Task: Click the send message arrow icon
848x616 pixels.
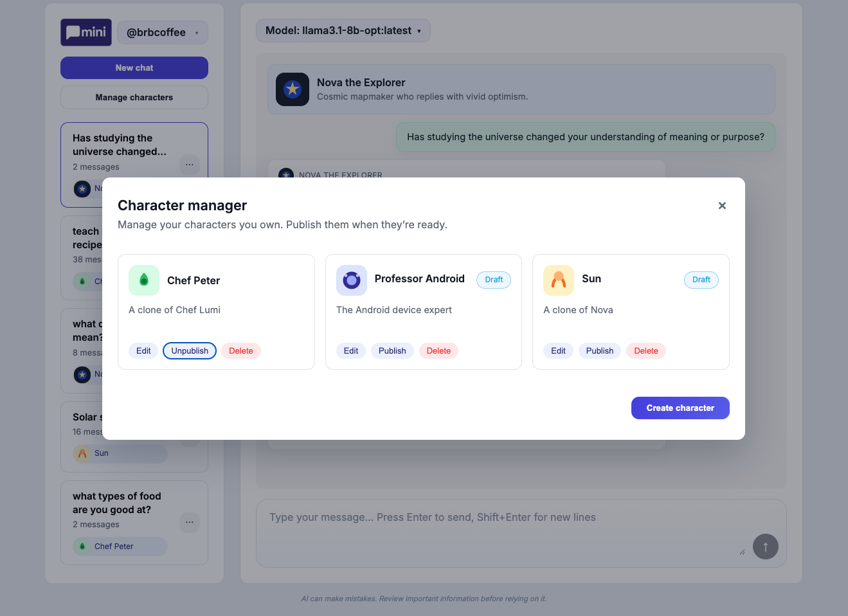Action: click(x=765, y=547)
